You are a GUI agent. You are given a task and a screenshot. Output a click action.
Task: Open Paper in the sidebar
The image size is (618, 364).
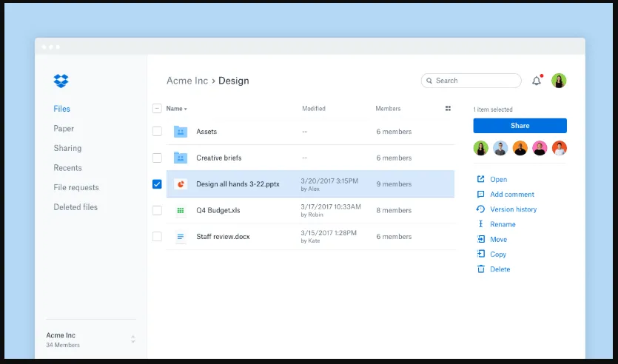(x=64, y=129)
